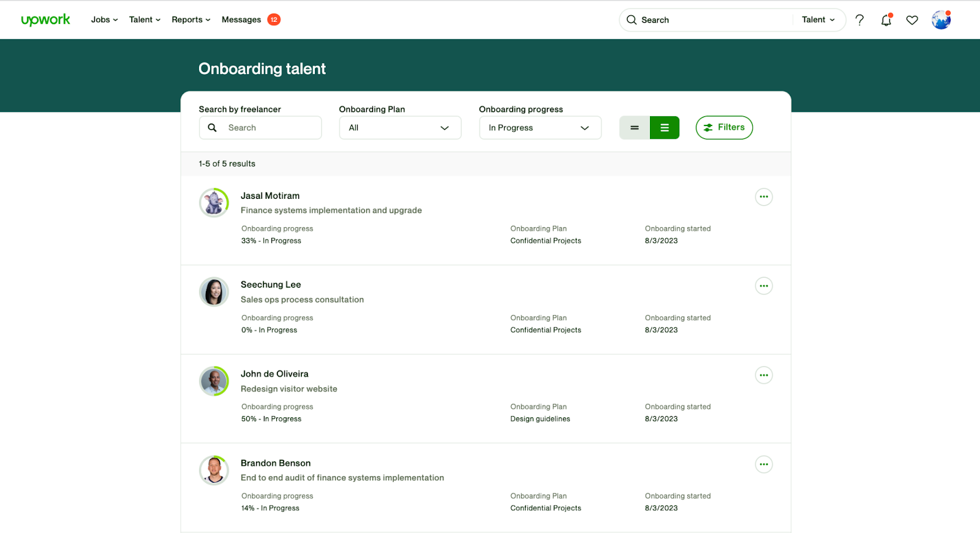
Task: Expand the Onboarding Plan dropdown
Action: (400, 128)
